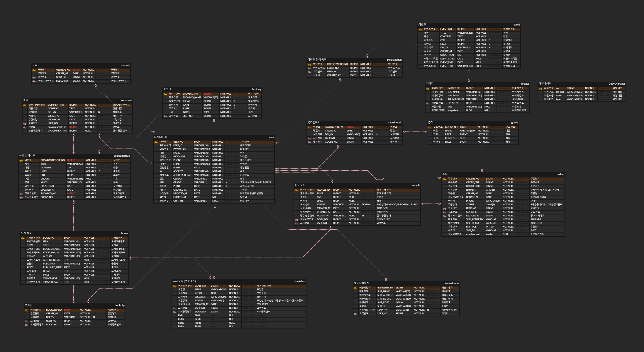Click the 'usersub' table name

pos(125,65)
